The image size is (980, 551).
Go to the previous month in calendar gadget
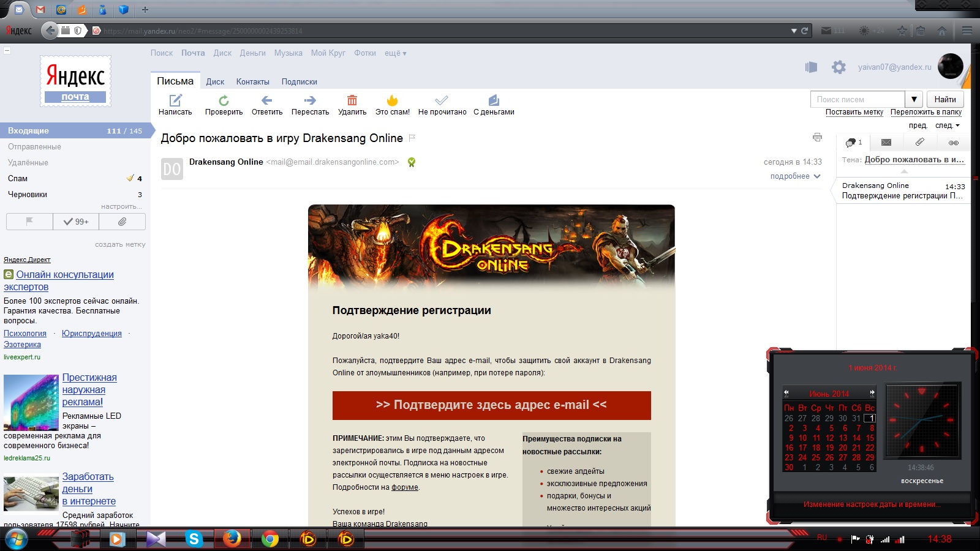point(786,393)
